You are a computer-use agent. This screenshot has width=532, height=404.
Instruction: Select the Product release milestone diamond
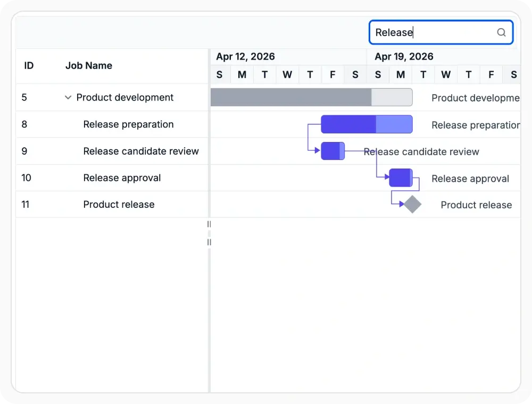pos(412,204)
